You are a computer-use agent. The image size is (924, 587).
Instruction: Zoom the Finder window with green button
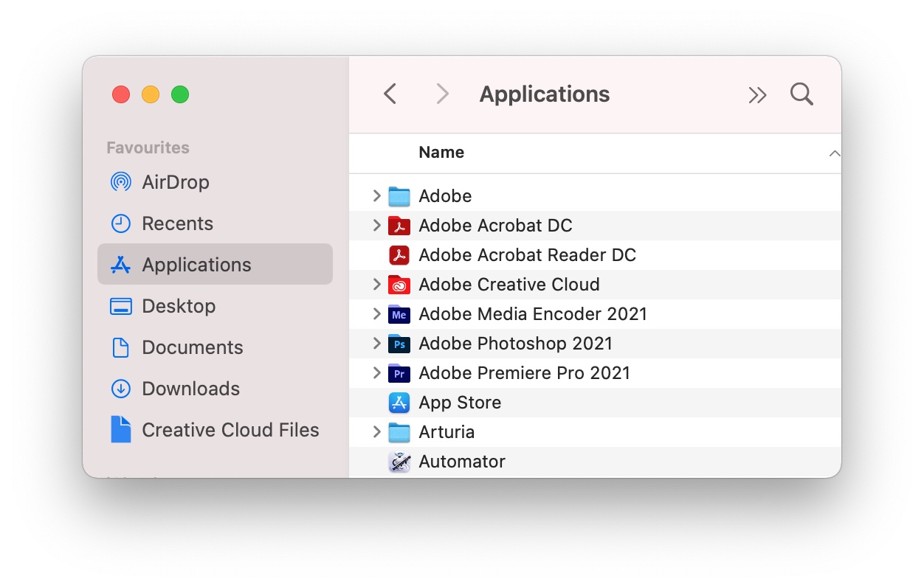click(x=180, y=94)
